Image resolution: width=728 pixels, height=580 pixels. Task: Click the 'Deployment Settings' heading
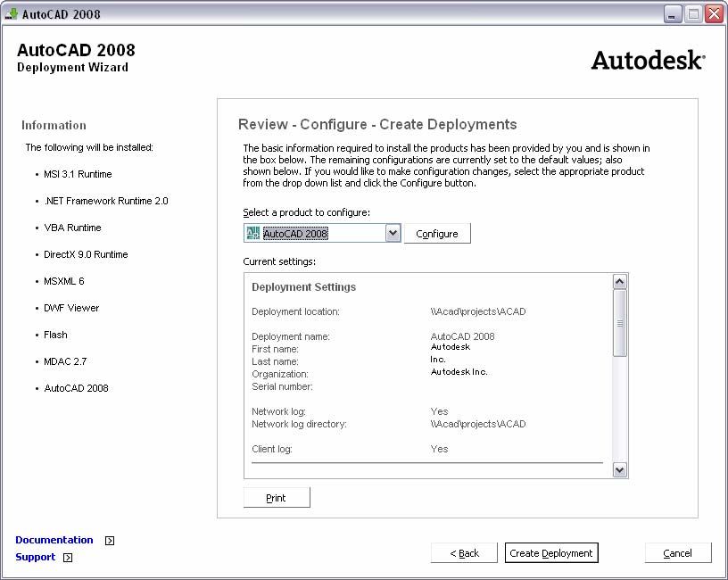tap(303, 287)
